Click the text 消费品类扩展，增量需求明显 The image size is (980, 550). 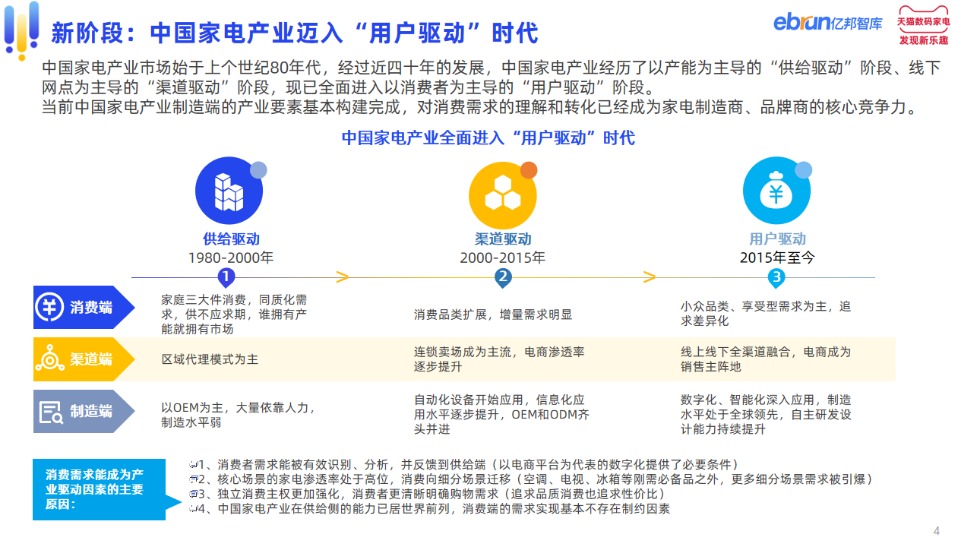(493, 315)
